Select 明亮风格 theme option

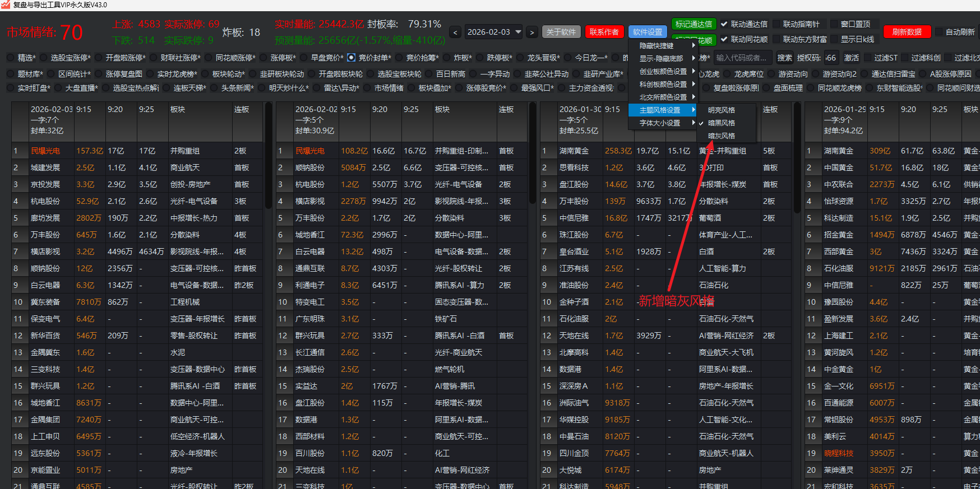point(721,110)
